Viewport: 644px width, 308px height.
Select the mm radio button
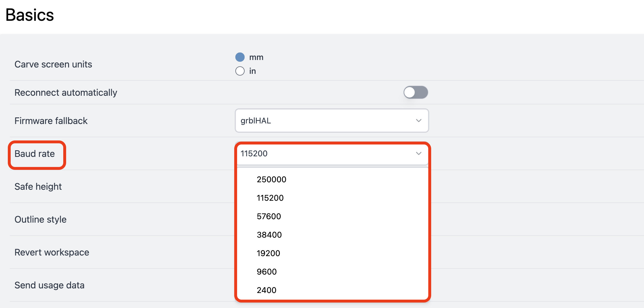pyautogui.click(x=240, y=57)
